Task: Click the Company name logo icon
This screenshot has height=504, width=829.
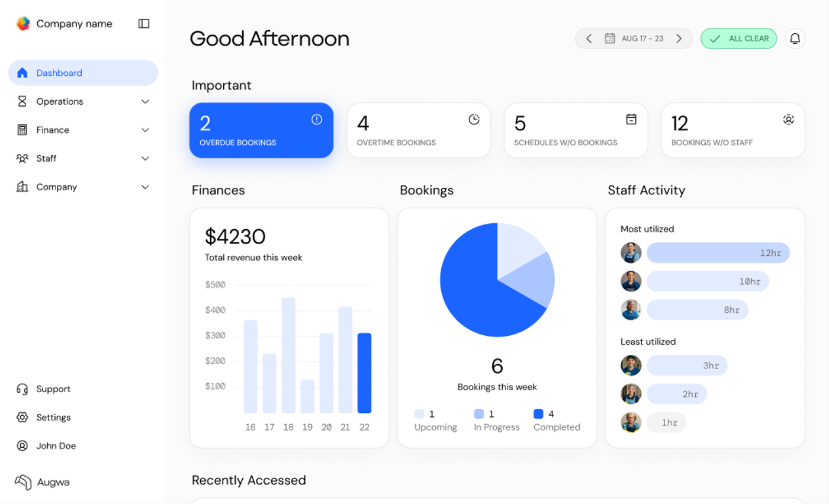Action: click(x=23, y=24)
